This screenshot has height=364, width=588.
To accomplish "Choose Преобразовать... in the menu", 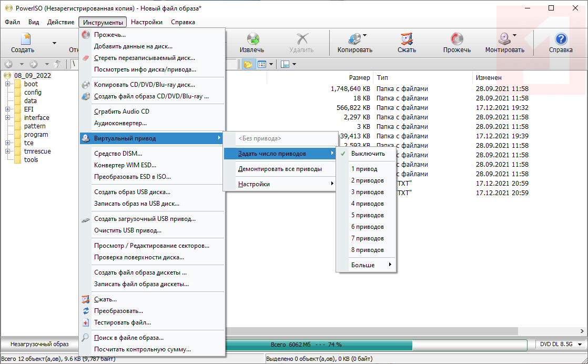I will tap(152, 311).
